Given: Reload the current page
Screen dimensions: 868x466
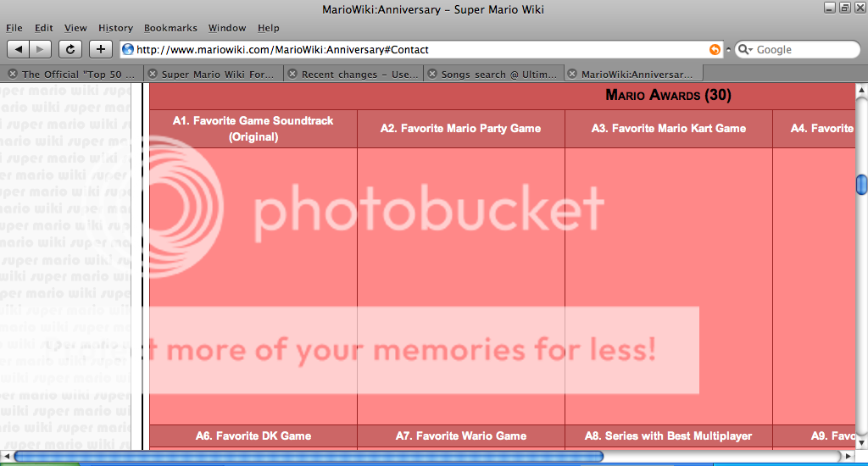Looking at the screenshot, I should [x=70, y=49].
